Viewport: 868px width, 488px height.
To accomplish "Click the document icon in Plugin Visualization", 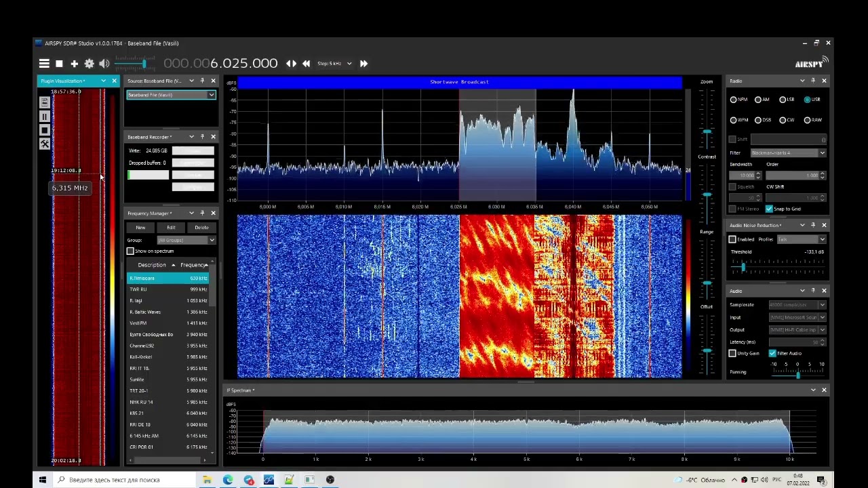I will pyautogui.click(x=45, y=103).
